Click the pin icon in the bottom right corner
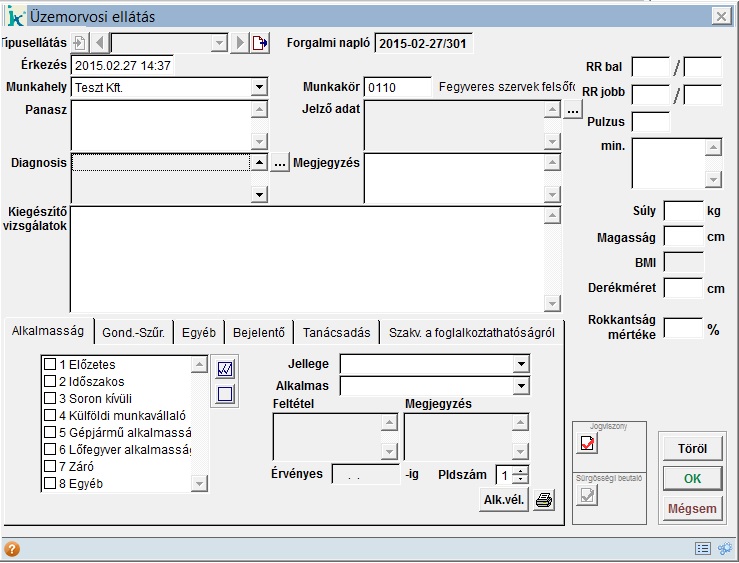This screenshot has width=739, height=563. (725, 549)
